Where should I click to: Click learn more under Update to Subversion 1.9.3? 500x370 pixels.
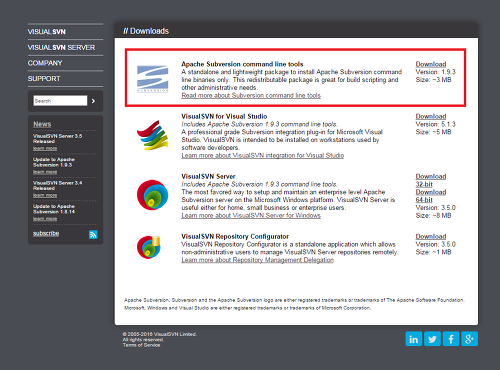(x=45, y=172)
